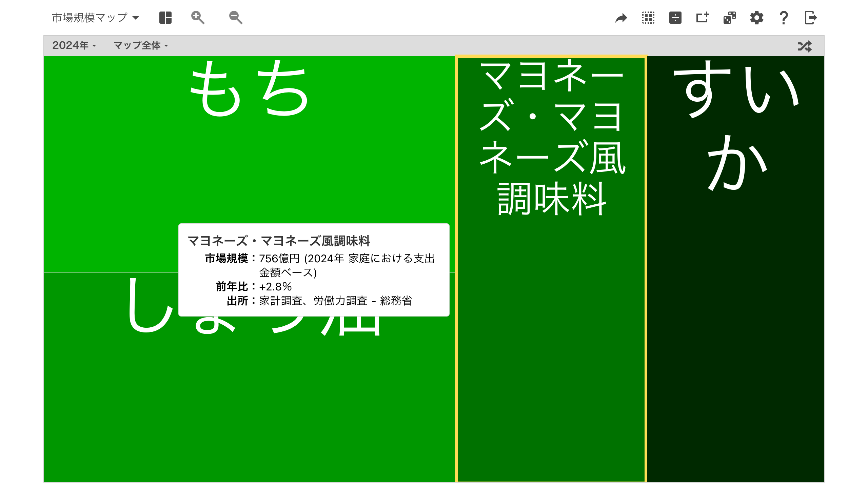The width and height of the screenshot is (868, 488).
Task: Click the zoom in magnifier icon
Action: [x=198, y=18]
